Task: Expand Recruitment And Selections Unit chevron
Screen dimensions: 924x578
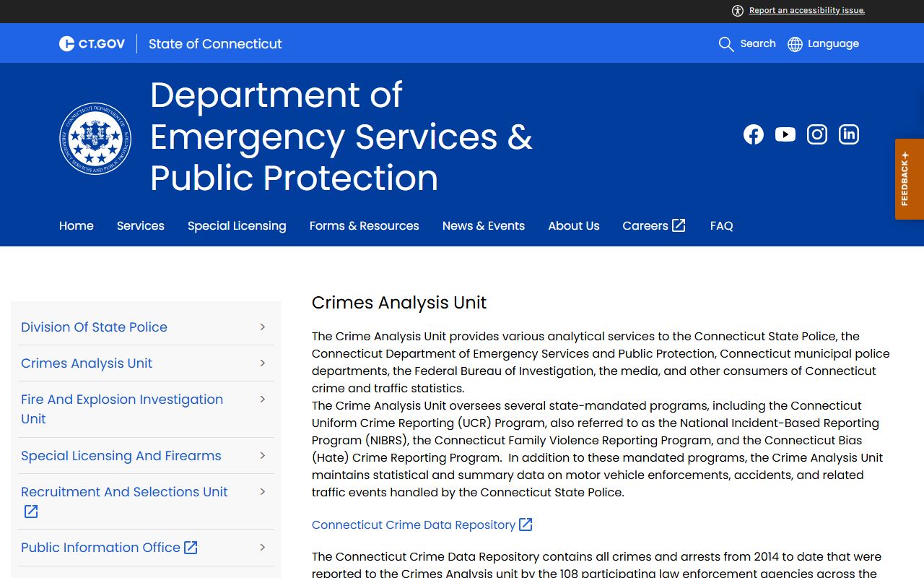Action: (x=263, y=492)
